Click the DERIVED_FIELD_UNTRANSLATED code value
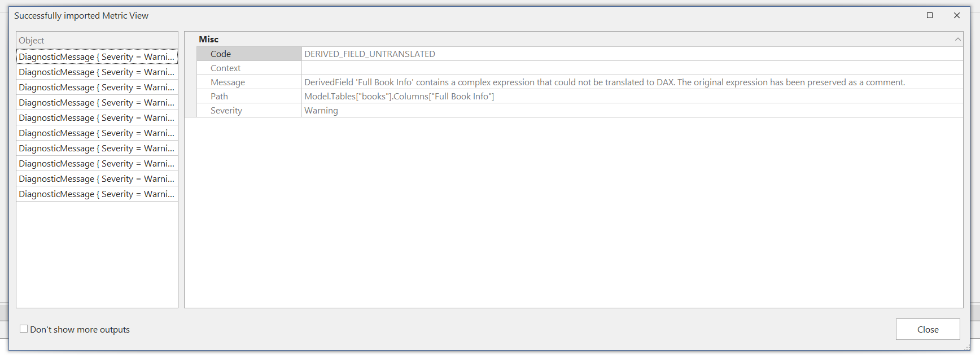 click(x=370, y=54)
